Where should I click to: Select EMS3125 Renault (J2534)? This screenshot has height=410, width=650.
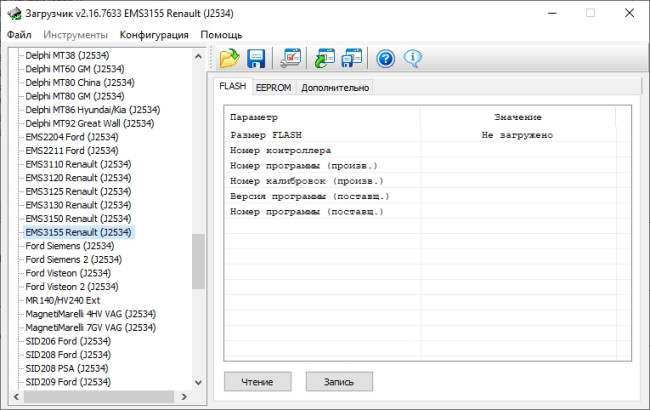coord(78,192)
